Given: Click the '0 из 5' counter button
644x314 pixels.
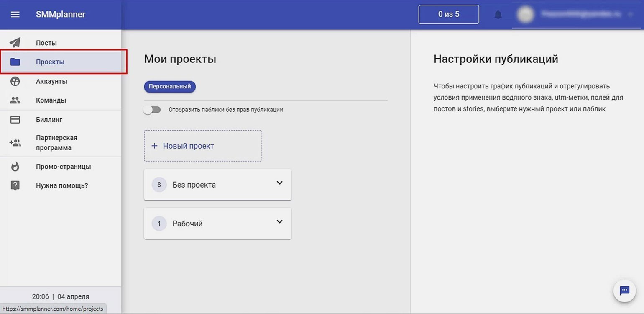Looking at the screenshot, I should [448, 15].
